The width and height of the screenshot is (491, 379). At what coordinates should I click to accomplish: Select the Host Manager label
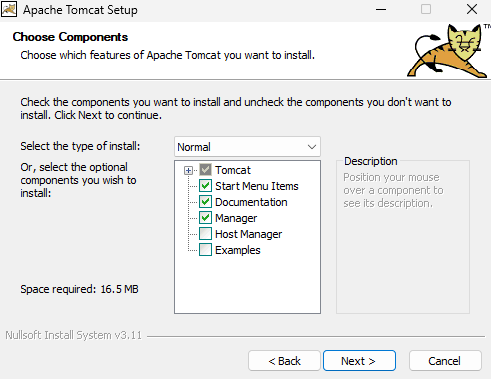[248, 234]
